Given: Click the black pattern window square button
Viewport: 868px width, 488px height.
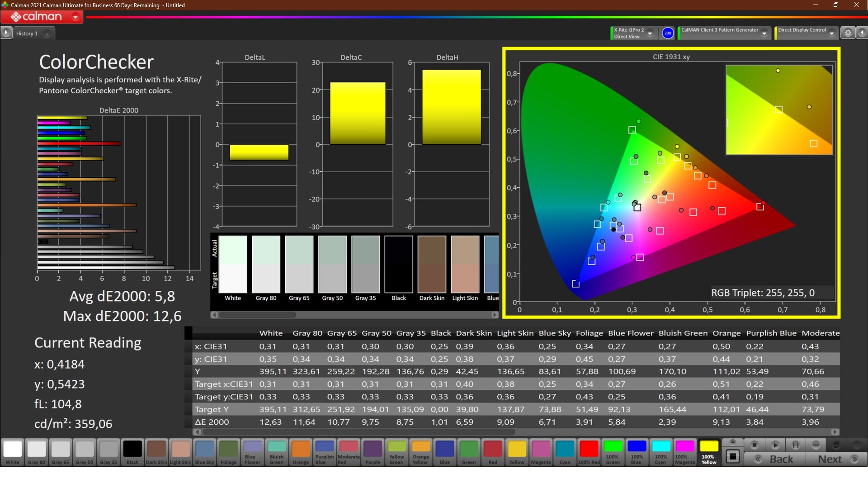Looking at the screenshot, I should coord(733,456).
